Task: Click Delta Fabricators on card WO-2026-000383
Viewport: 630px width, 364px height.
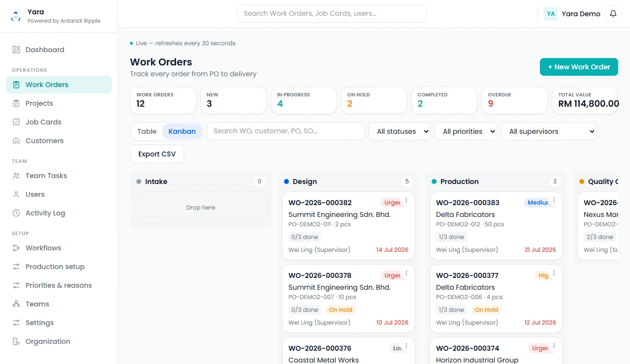Action: pyautogui.click(x=466, y=214)
